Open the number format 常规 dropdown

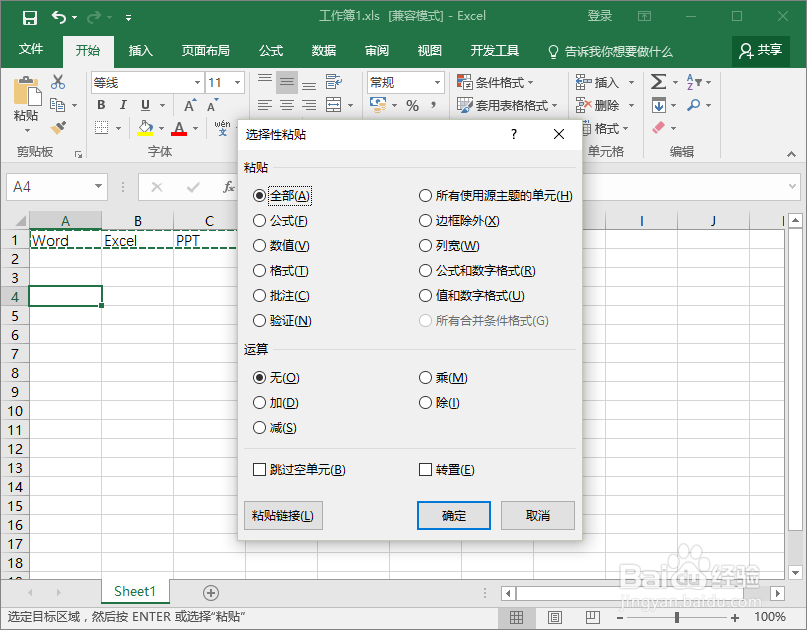coord(437,82)
